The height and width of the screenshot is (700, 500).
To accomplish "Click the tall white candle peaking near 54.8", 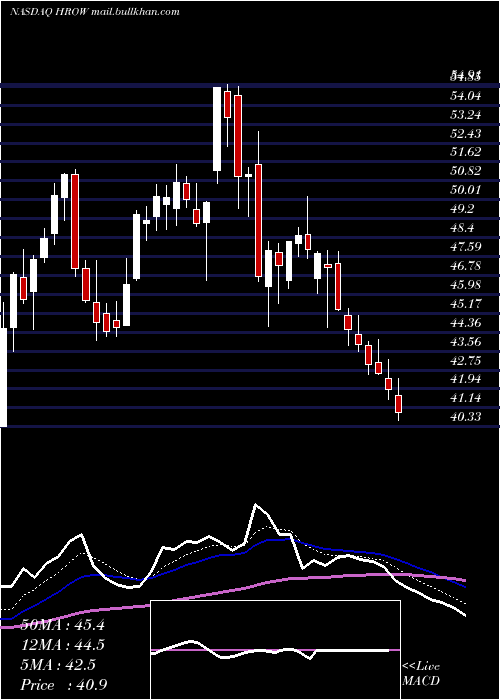I will [x=217, y=129].
